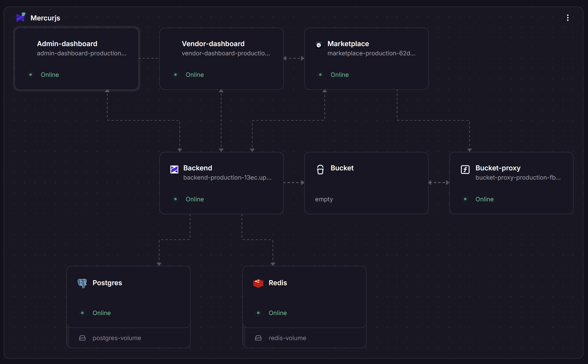Click the postgres-volume disk icon

tap(82, 338)
